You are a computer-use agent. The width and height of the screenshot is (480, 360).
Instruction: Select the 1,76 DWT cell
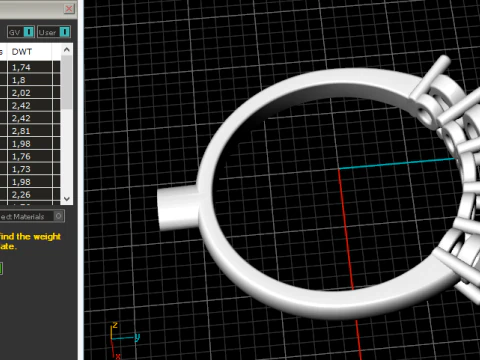coord(29,156)
